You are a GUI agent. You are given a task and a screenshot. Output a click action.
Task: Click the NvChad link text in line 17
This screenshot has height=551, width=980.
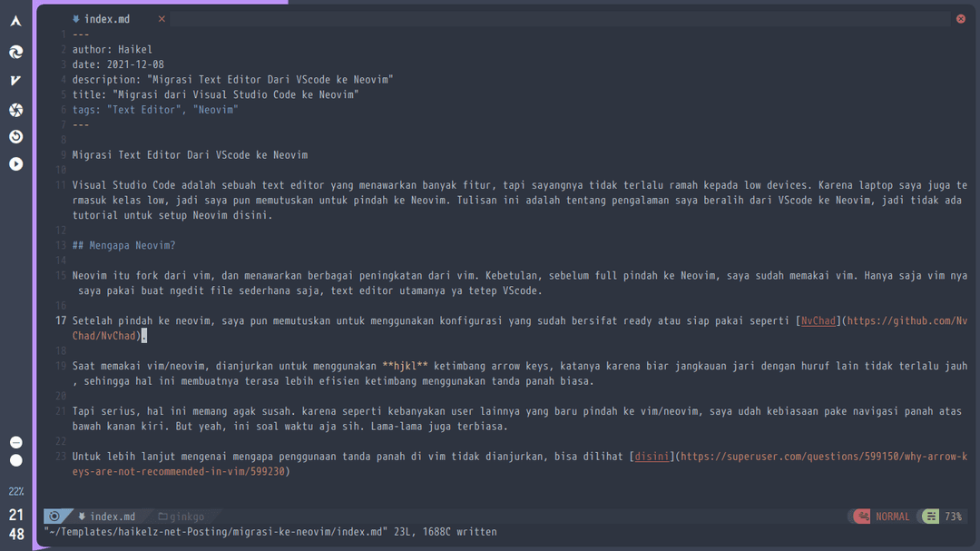[818, 320]
